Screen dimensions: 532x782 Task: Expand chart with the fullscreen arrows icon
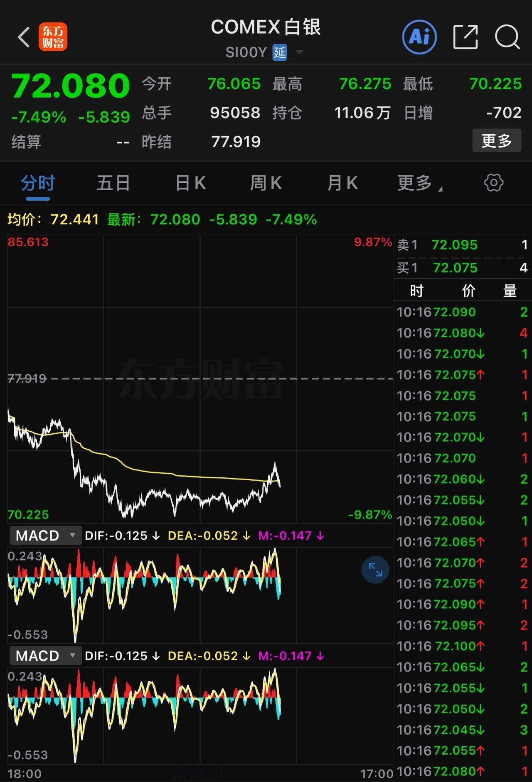pyautogui.click(x=375, y=570)
